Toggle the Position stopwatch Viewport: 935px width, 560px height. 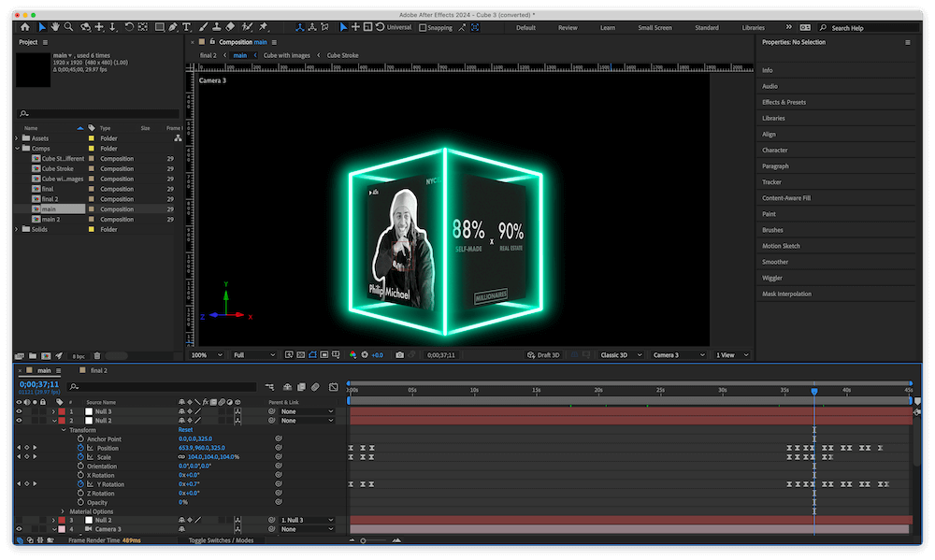pos(80,448)
